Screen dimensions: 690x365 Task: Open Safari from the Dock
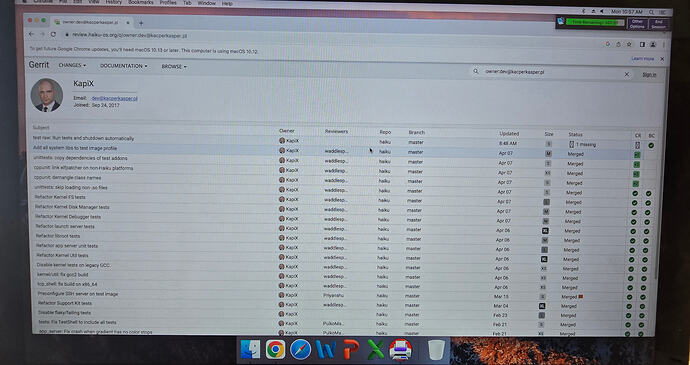(x=301, y=350)
